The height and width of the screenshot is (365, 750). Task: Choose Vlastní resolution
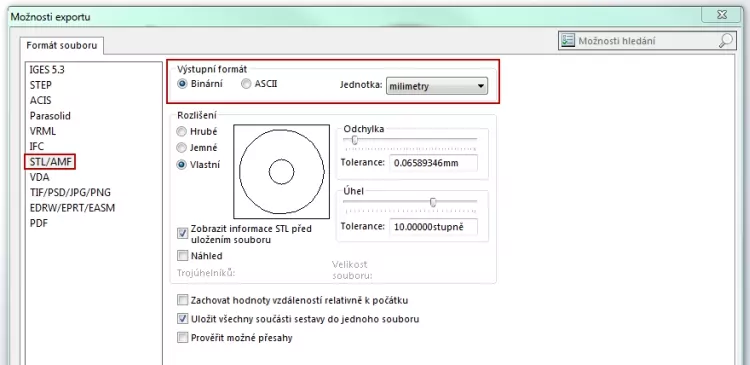point(182,165)
